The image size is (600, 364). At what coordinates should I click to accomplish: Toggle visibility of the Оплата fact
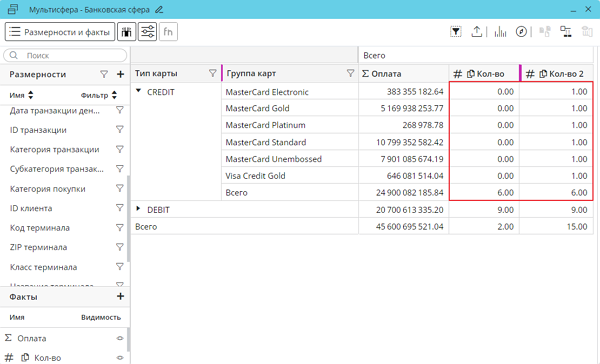120,338
